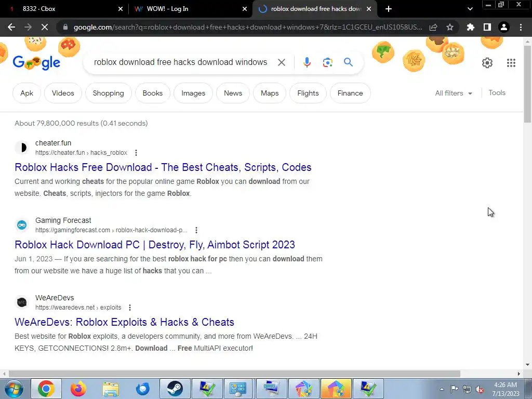Close the WOW! Log In tab
The height and width of the screenshot is (399, 532).
pos(245,9)
